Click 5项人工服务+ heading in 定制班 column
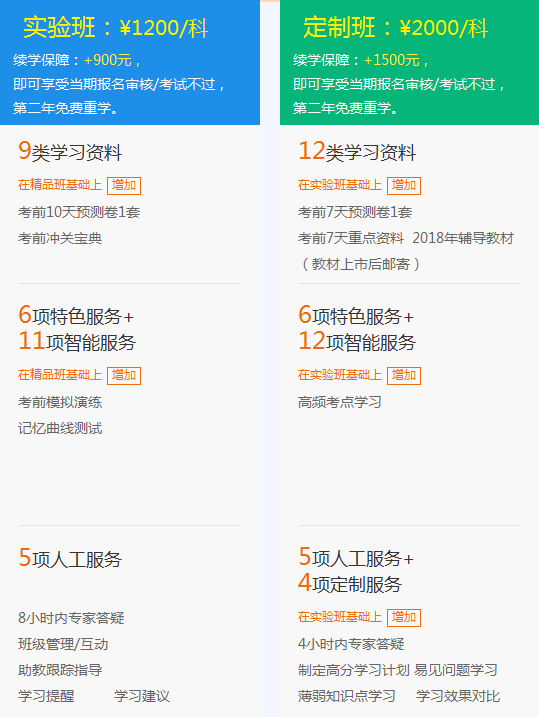Viewport: 539px width, 717px height. pos(356,557)
